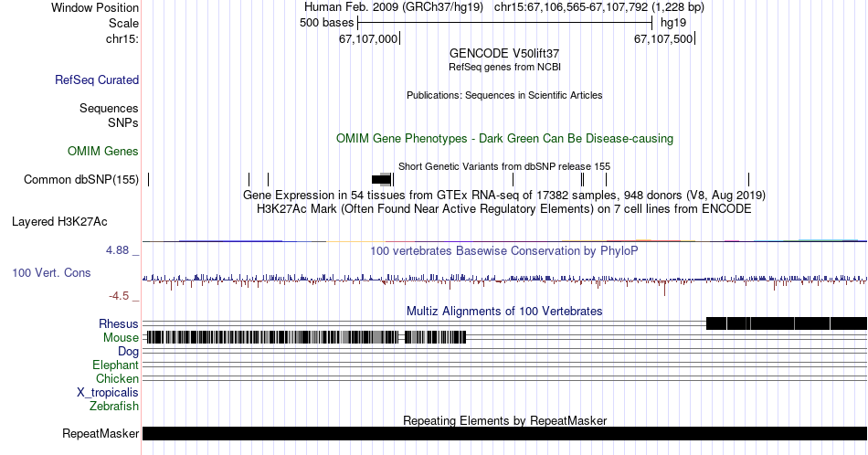The width and height of the screenshot is (868, 455).
Task: Open the OMIM Genes track label
Action: [x=103, y=151]
